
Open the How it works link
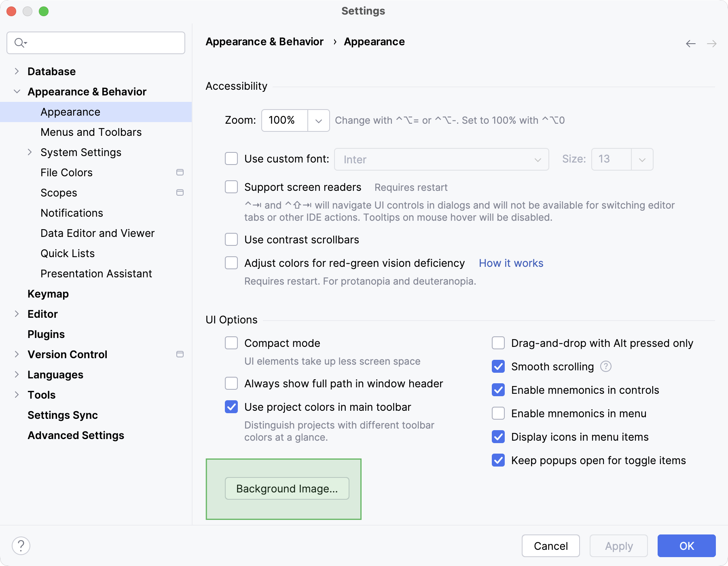coord(511,263)
